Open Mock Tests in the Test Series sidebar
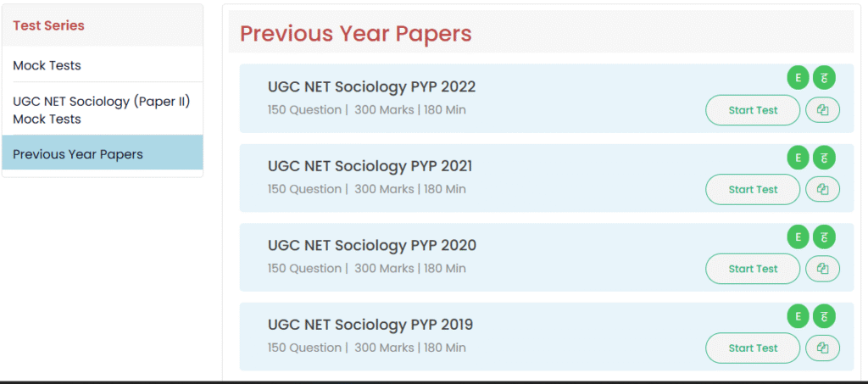This screenshot has height=384, width=868. (47, 65)
